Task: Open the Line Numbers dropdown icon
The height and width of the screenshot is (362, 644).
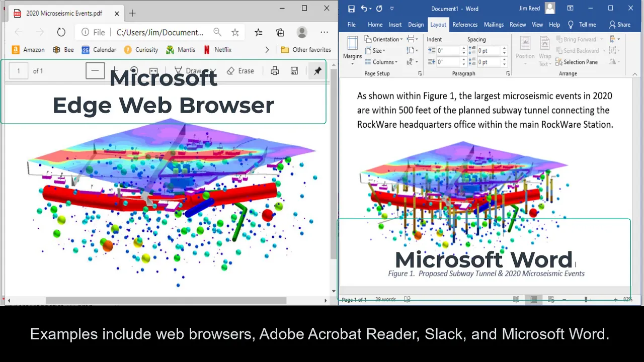Action: 413,51
